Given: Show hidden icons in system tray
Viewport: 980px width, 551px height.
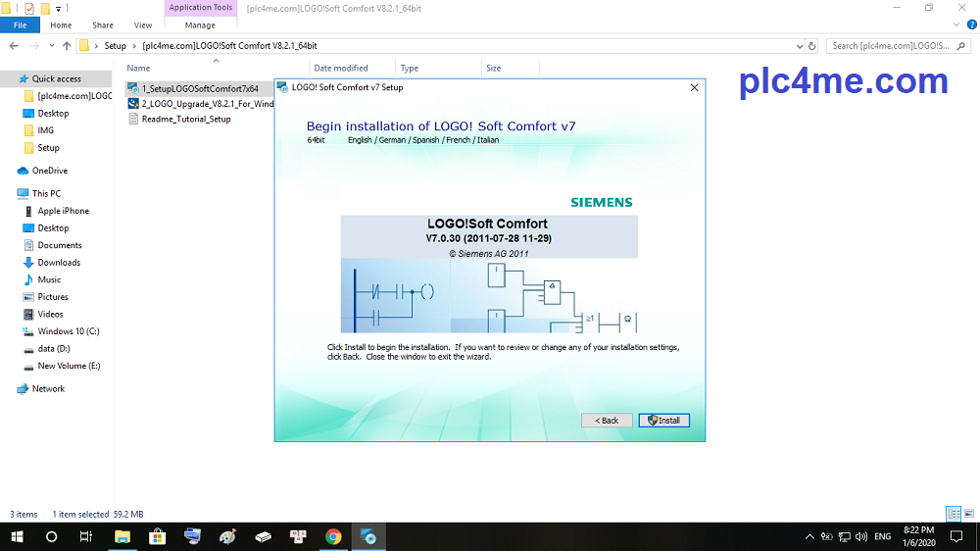Looking at the screenshot, I should tap(809, 537).
